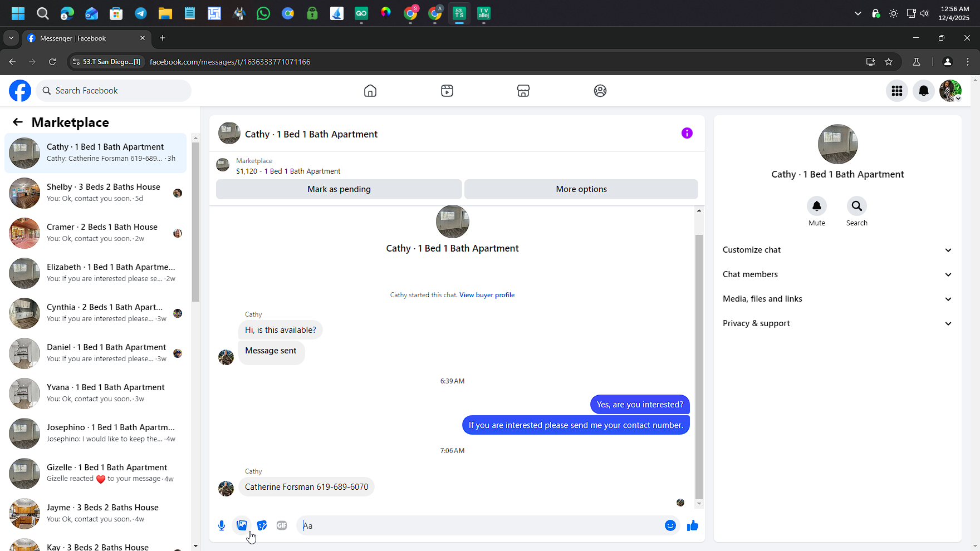Open WhatsApp from taskbar
The height and width of the screenshot is (551, 980).
point(263,13)
